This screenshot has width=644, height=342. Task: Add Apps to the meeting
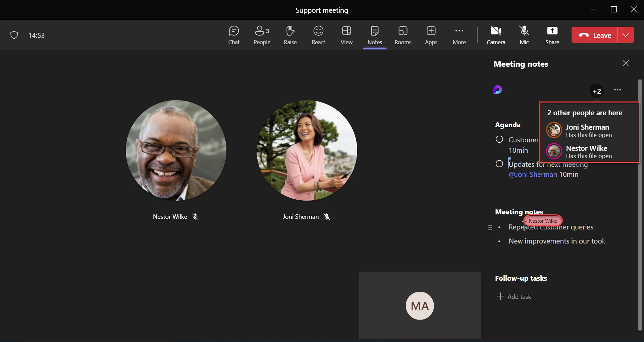coord(431,35)
